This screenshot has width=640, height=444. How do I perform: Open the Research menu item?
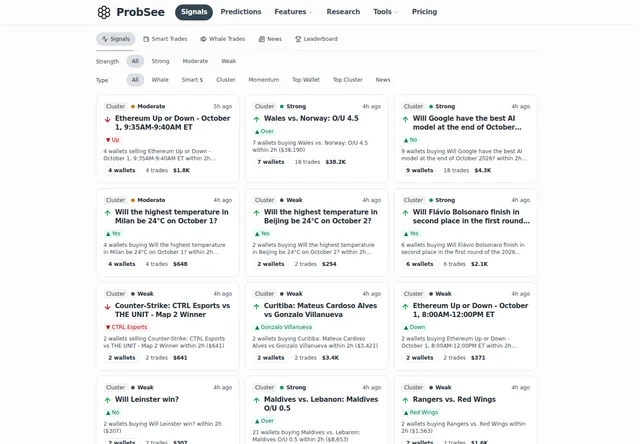[343, 12]
